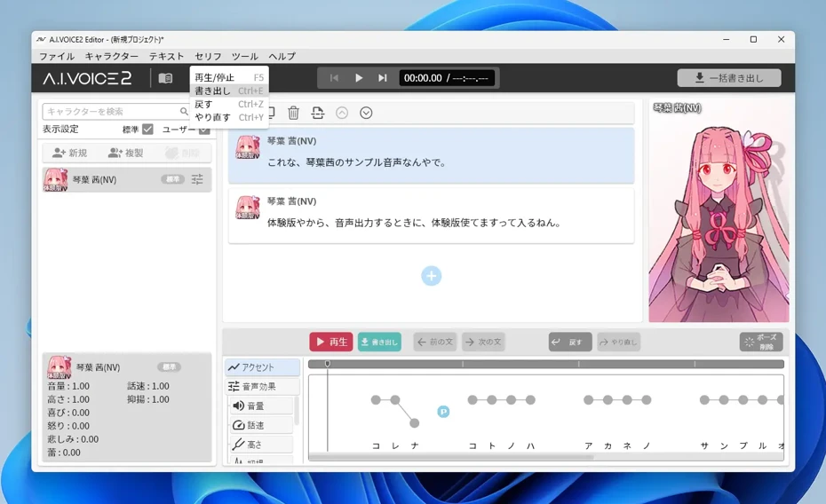Viewport: 826px width, 504px height.
Task: Expand the 音声効果 section
Action: (x=262, y=387)
